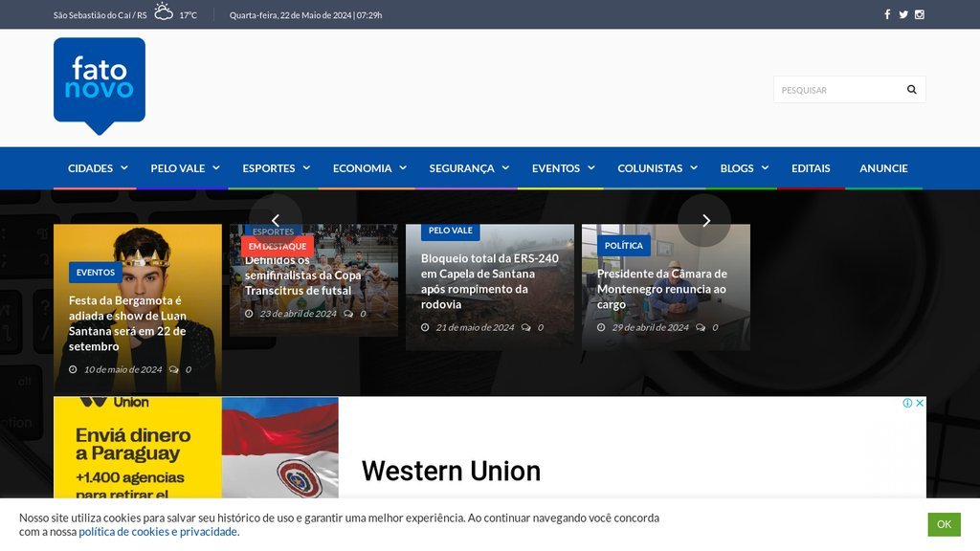Viewport: 980px width, 551px height.
Task: Click the search magnifier icon
Action: click(x=912, y=89)
